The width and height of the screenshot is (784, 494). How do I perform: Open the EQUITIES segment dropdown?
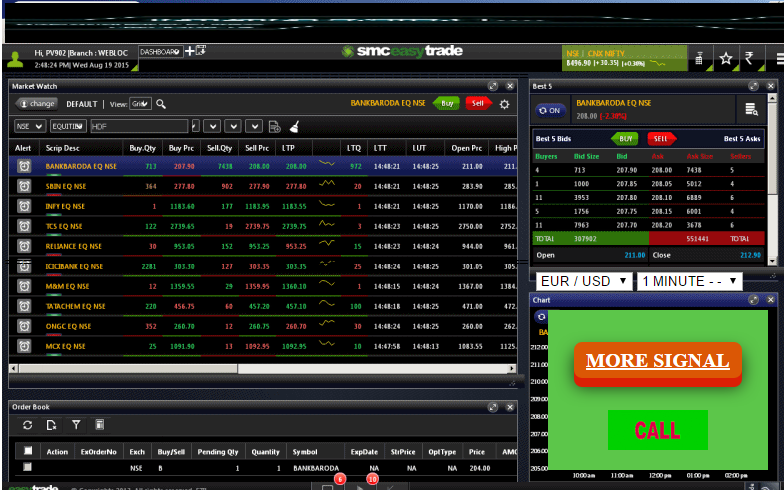(x=68, y=126)
